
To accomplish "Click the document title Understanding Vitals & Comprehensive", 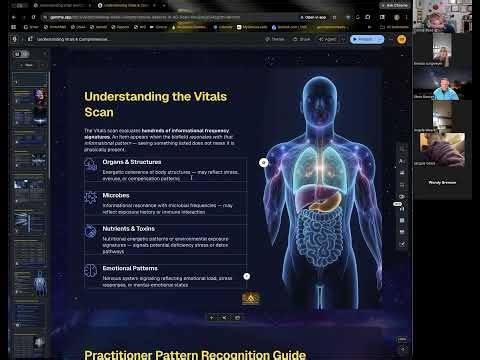I will [72, 39].
